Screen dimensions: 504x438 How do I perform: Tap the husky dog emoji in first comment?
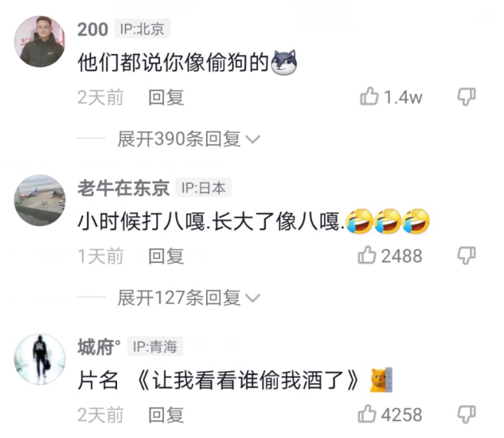tap(284, 62)
